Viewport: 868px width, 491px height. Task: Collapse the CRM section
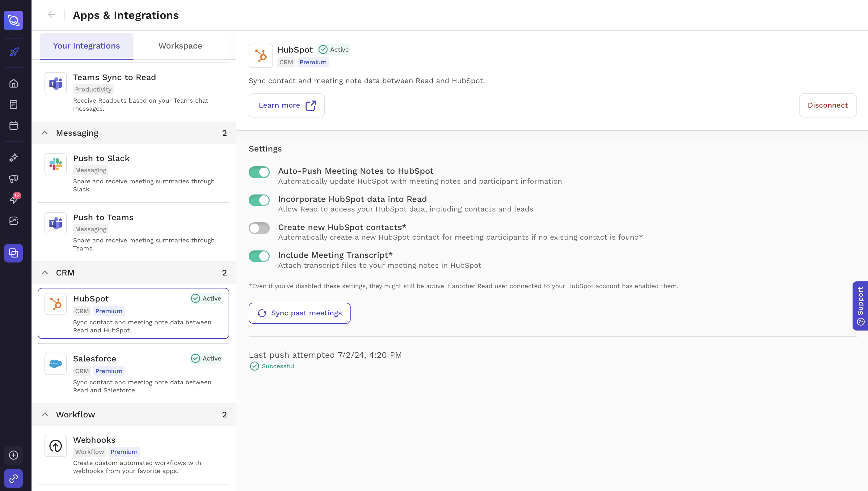point(45,272)
